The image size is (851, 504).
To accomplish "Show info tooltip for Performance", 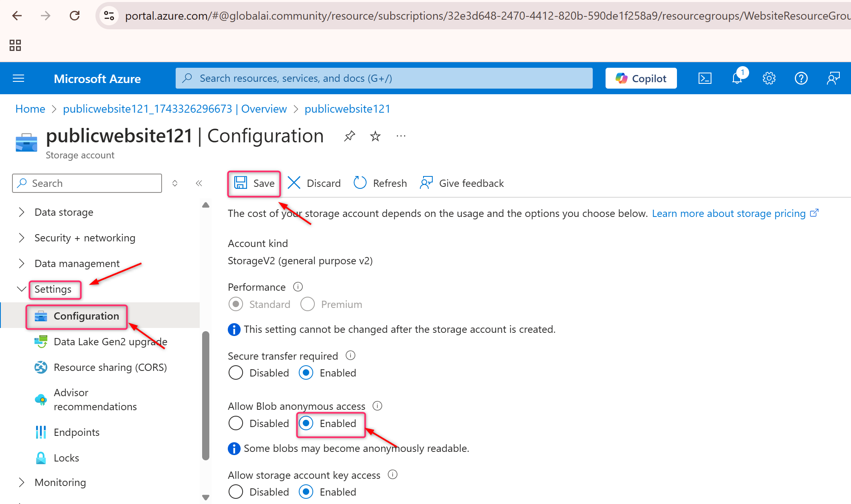I will pyautogui.click(x=298, y=287).
